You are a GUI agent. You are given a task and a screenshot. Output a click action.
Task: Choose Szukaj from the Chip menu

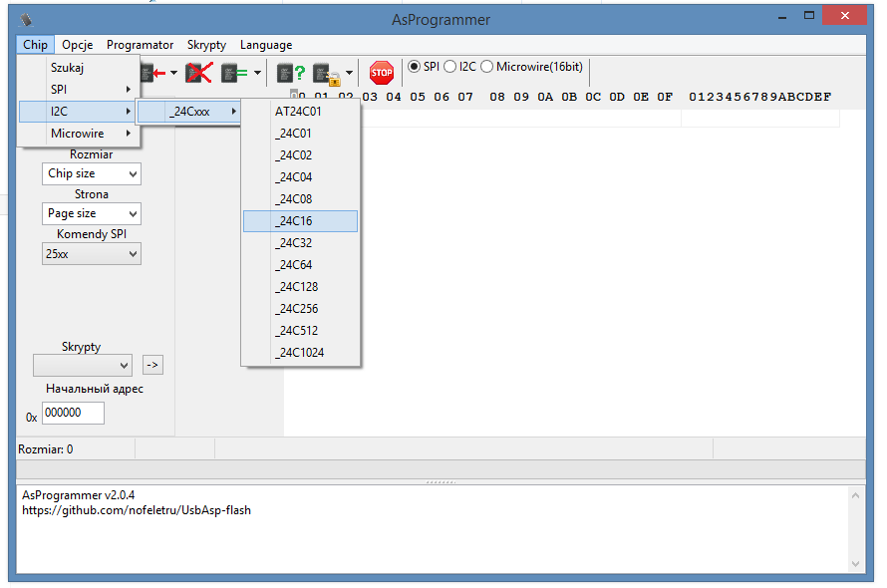(79, 68)
